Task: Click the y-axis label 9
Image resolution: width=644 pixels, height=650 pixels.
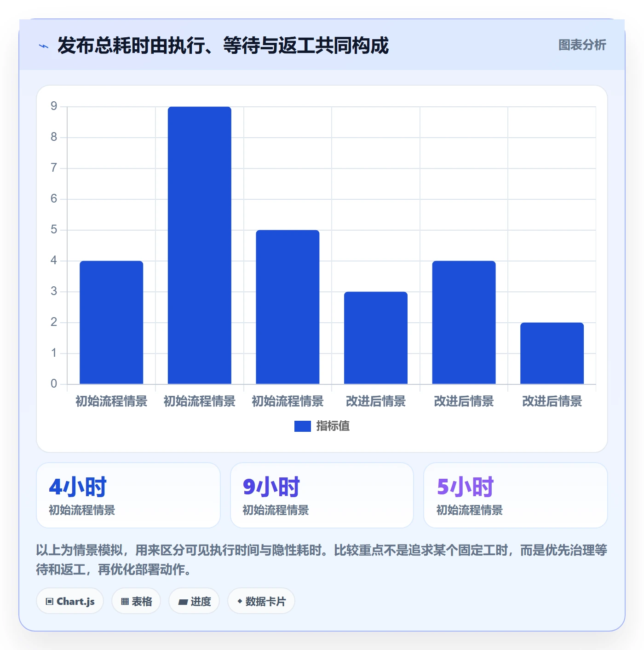Action: coord(54,106)
